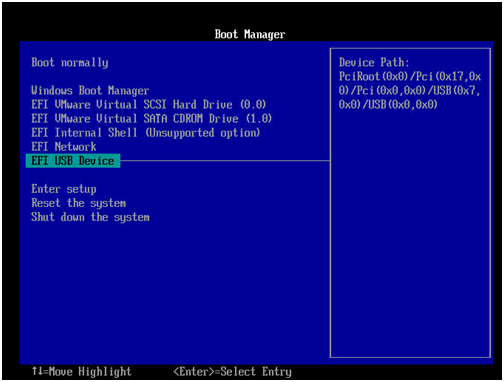Click the <Enter>=Select Entry hint
Screen dimensions: 504x382
232,371
